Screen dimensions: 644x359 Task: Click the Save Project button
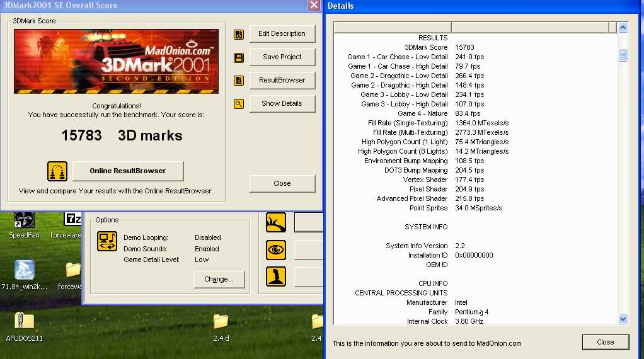(282, 57)
